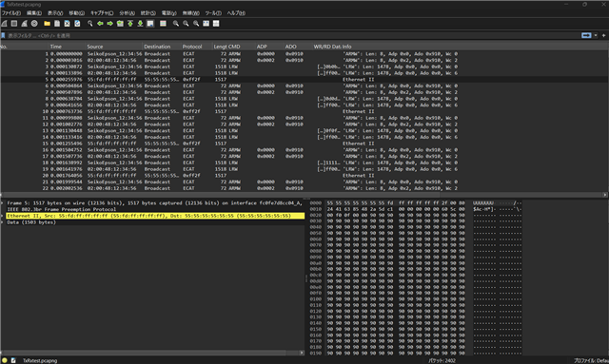Open the 統計(S) menu
Screen dimensions: 609x364
(148, 13)
